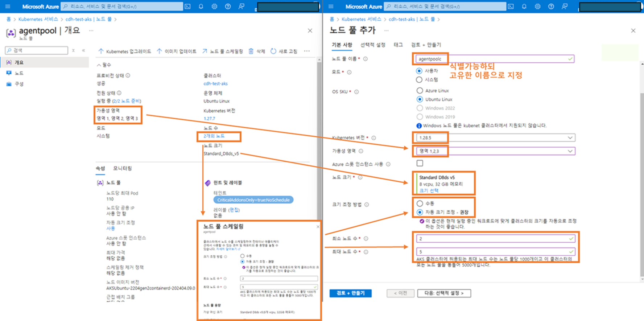Open the Kubernetes 버전 1.28.5 dropdown
The height and width of the screenshot is (321, 644).
pyautogui.click(x=495, y=138)
